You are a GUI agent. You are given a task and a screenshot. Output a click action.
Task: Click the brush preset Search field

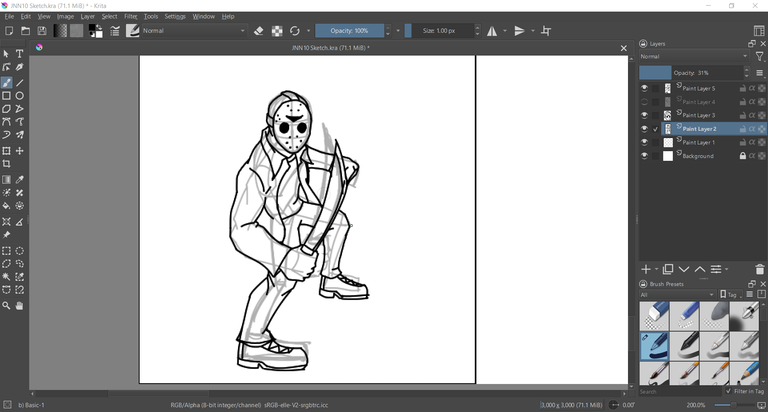point(680,391)
